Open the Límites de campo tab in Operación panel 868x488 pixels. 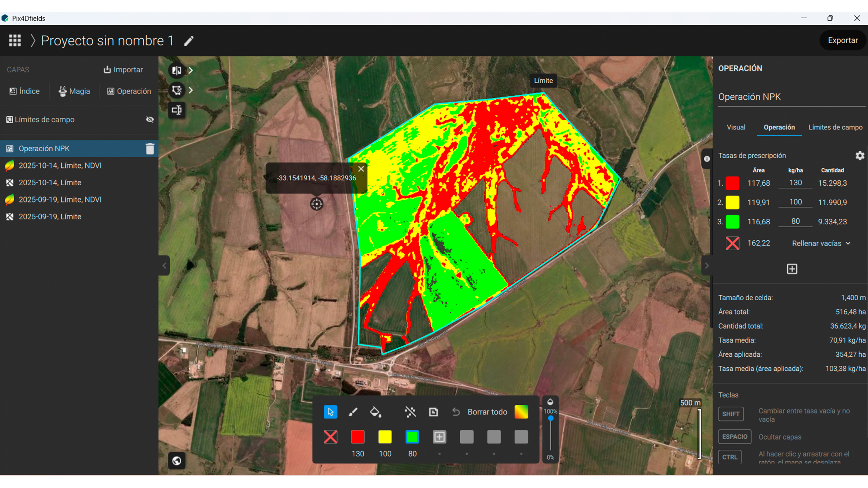[x=835, y=127]
